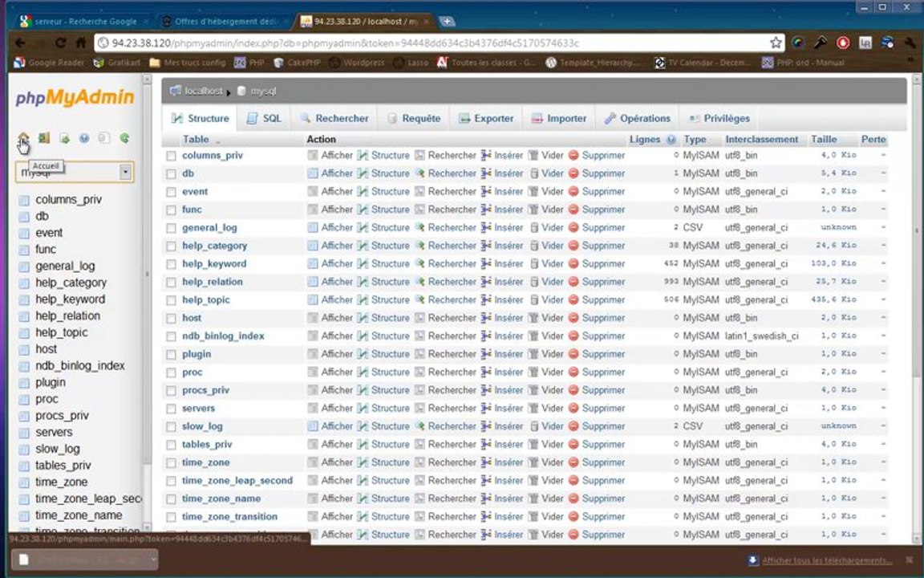This screenshot has height=578, width=924.
Task: Open the Privilèges tab
Action: [x=719, y=119]
